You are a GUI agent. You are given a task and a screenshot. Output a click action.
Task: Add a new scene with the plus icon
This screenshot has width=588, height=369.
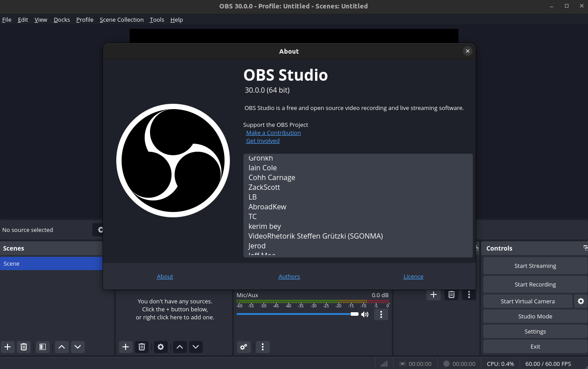point(8,347)
